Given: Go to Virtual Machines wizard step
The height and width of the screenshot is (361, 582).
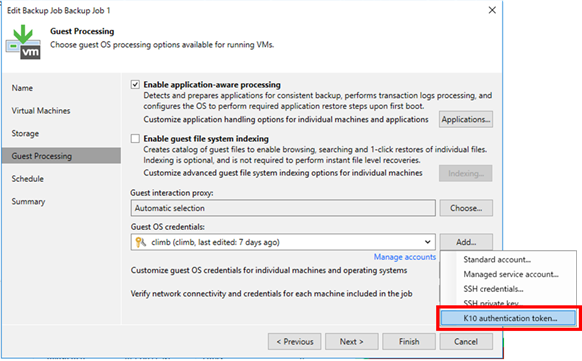Looking at the screenshot, I should [x=41, y=111].
